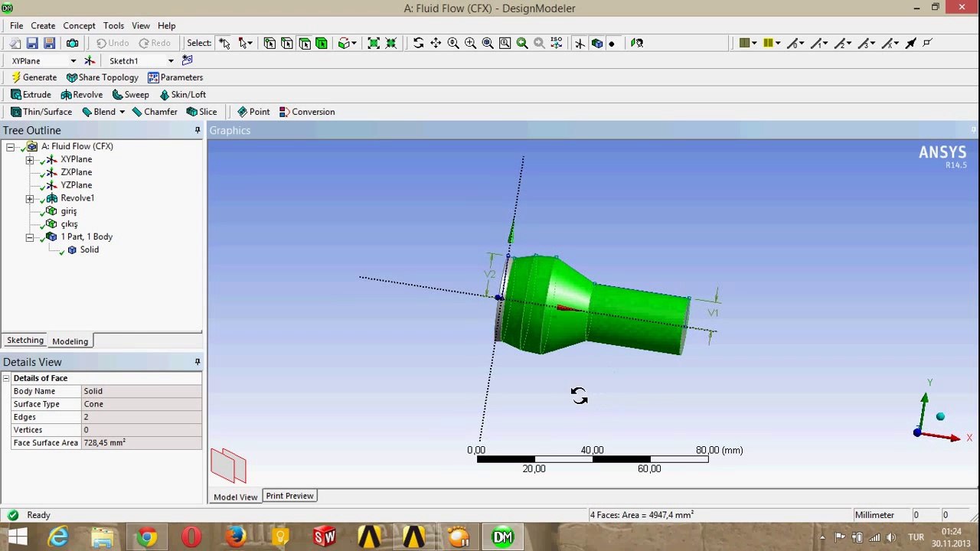Toggle Display Model cube icon
Image resolution: width=980 pixels, height=551 pixels.
(x=596, y=43)
